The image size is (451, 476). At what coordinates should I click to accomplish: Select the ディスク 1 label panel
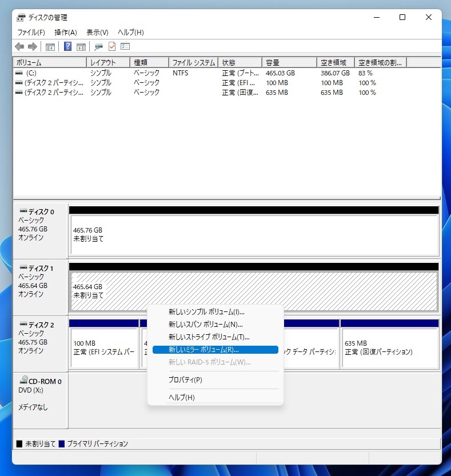(41, 287)
